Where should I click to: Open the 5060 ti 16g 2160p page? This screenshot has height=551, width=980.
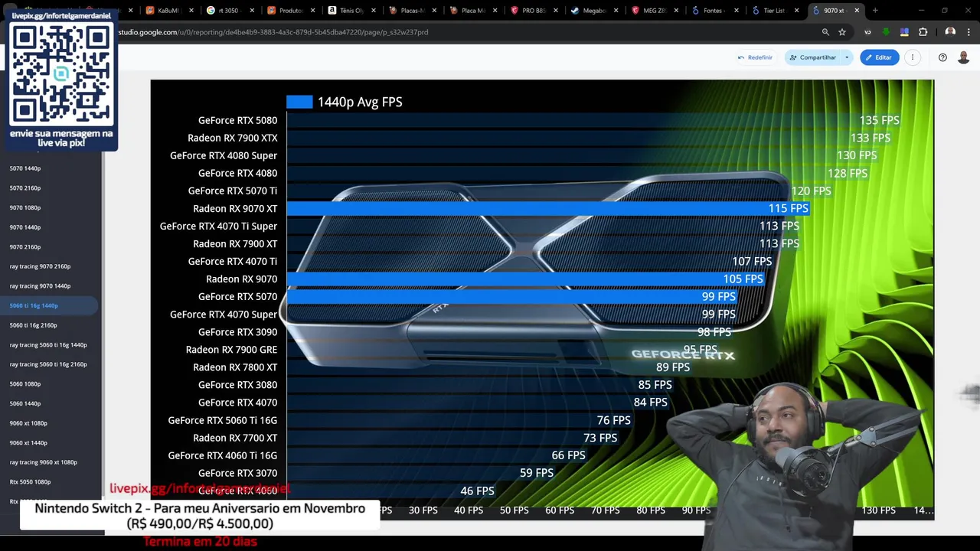34,325
